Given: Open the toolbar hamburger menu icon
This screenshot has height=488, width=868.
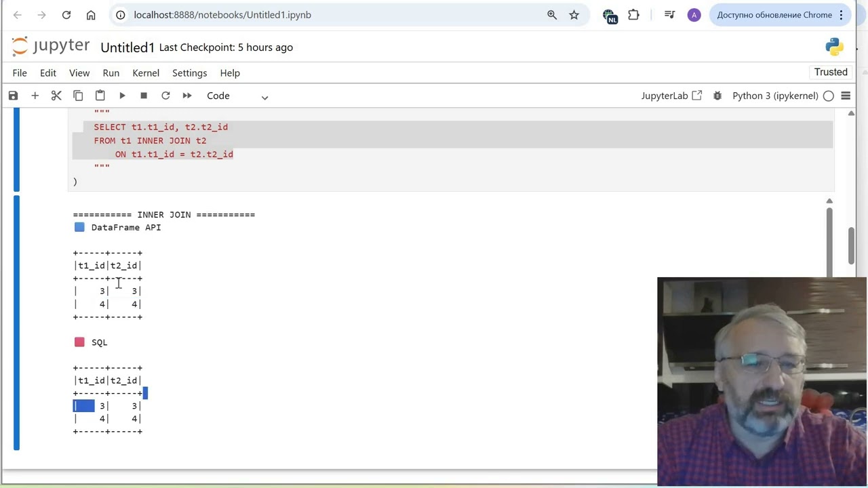Looking at the screenshot, I should point(846,96).
